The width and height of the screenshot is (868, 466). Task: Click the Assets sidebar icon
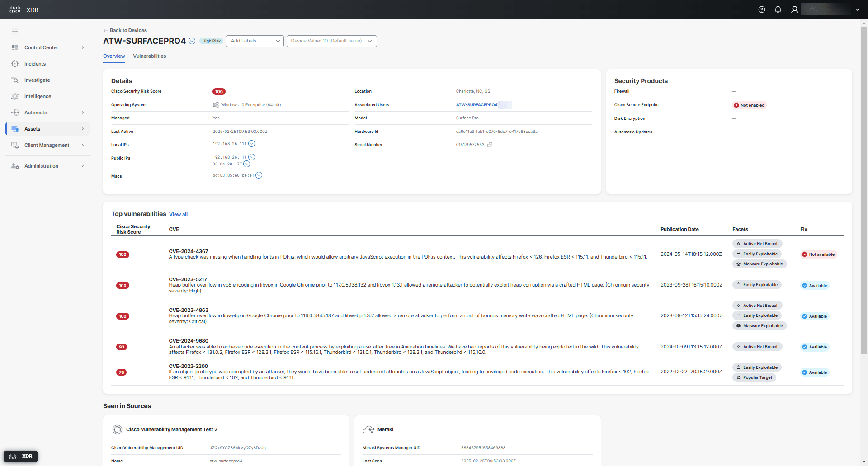(15, 129)
